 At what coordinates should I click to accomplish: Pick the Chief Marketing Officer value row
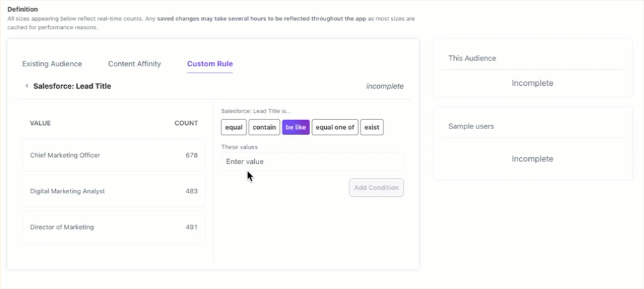(x=114, y=155)
